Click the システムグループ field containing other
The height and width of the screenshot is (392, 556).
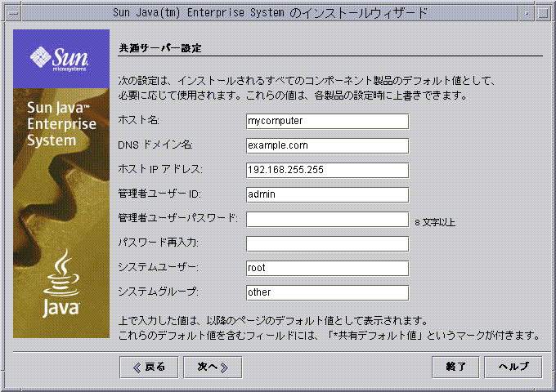327,292
